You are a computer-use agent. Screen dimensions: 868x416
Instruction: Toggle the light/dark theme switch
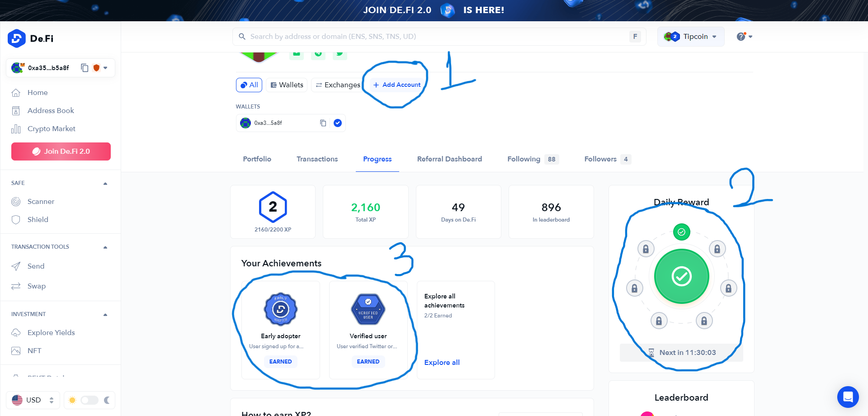[90, 400]
